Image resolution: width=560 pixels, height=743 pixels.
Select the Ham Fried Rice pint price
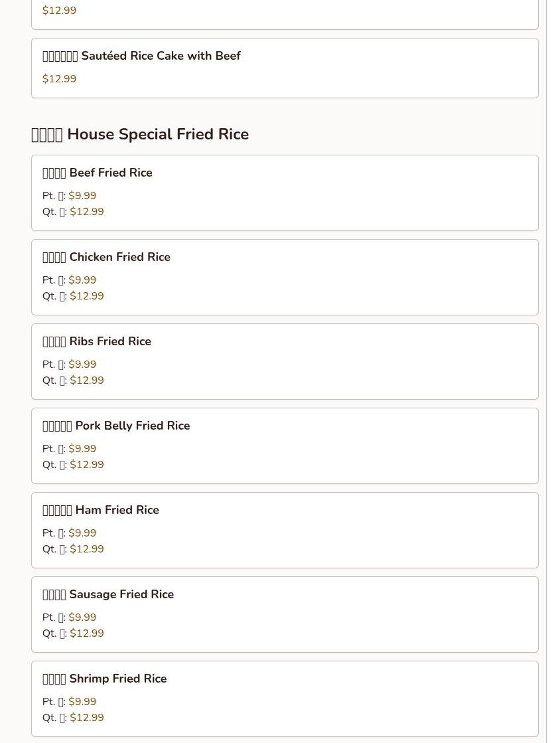pos(82,533)
